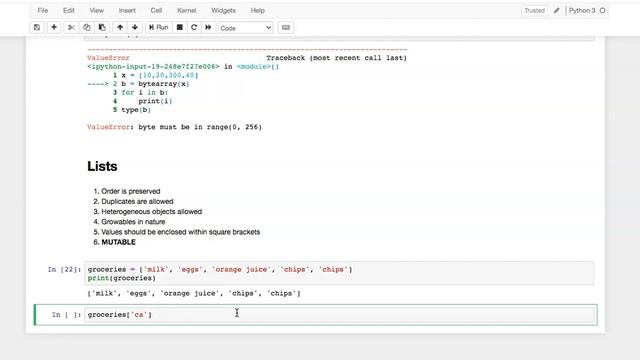
Task: Click the empty In [ ] cell prompt
Action: click(66, 315)
